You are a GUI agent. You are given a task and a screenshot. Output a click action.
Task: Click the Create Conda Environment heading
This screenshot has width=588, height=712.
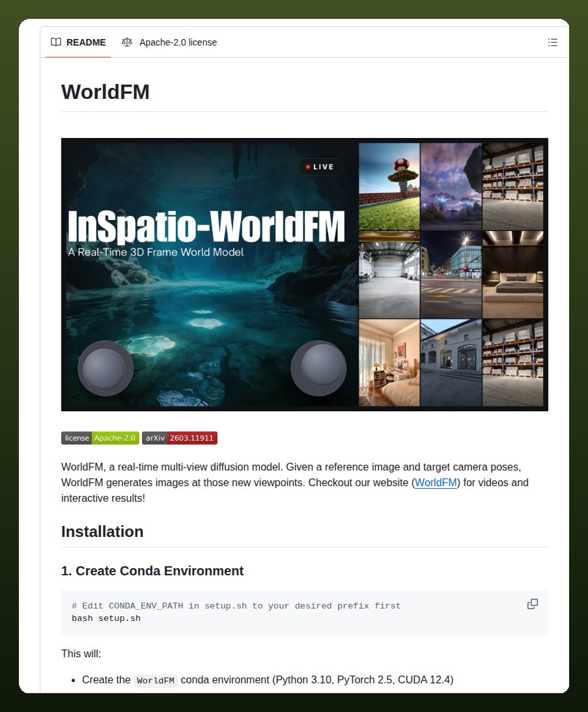pyautogui.click(x=152, y=571)
